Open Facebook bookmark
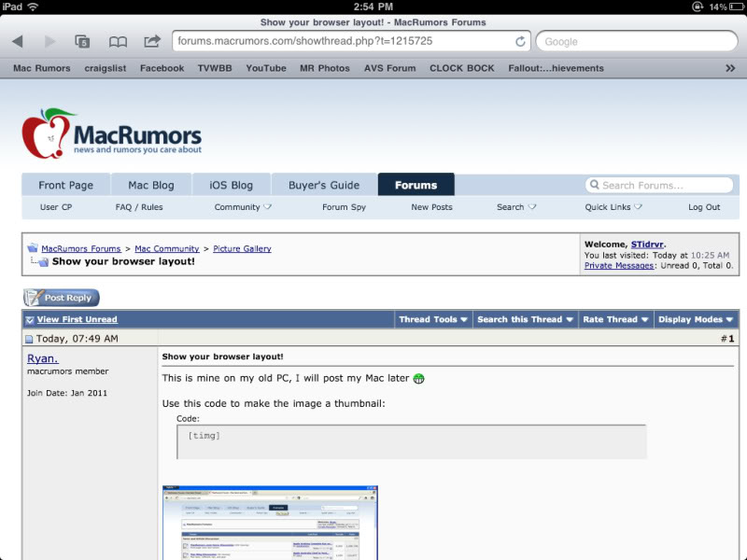The image size is (747, 560). [162, 68]
